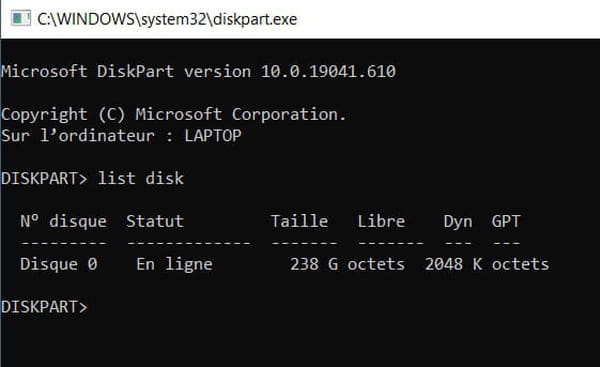Select the 'Libre' column header
The width and height of the screenshot is (600, 367).
[381, 221]
